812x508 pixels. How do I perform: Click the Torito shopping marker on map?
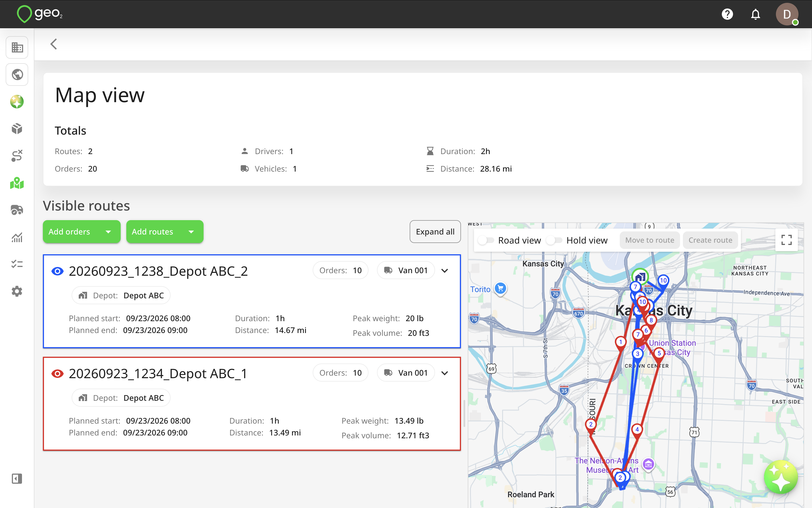point(500,289)
